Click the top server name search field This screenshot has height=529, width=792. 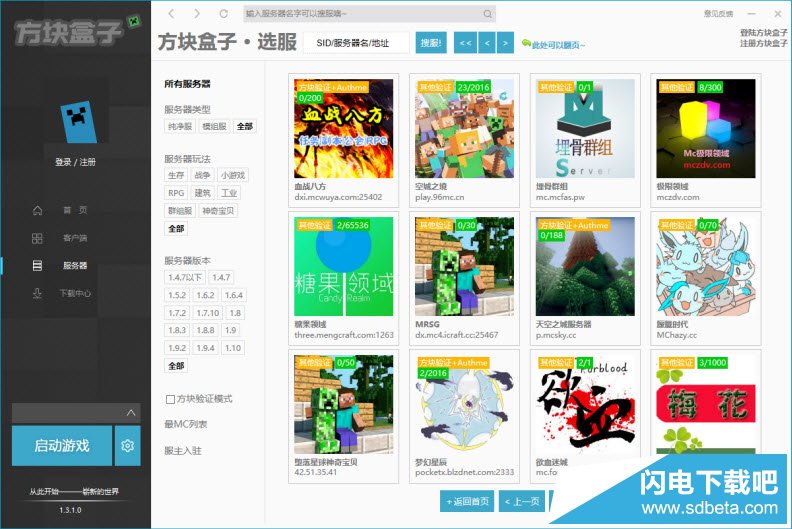click(x=369, y=14)
